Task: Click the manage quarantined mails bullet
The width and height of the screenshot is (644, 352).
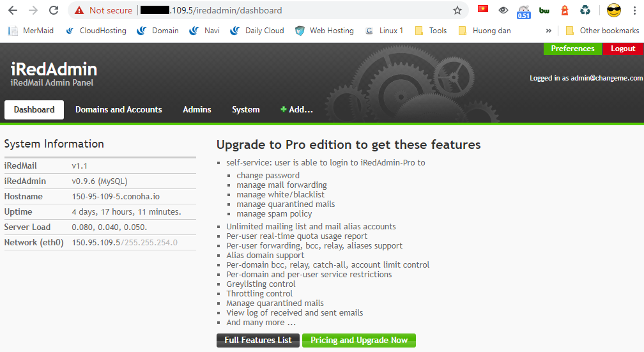Action: (286, 204)
